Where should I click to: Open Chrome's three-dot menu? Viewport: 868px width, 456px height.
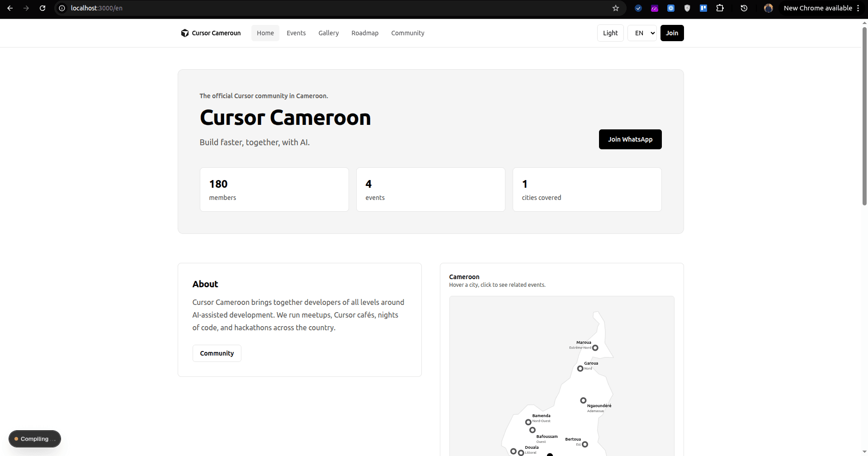858,8
